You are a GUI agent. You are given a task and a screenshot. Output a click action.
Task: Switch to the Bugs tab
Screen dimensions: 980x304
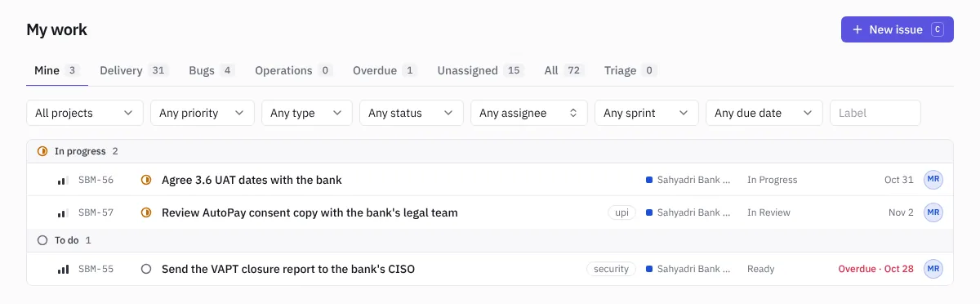point(212,70)
